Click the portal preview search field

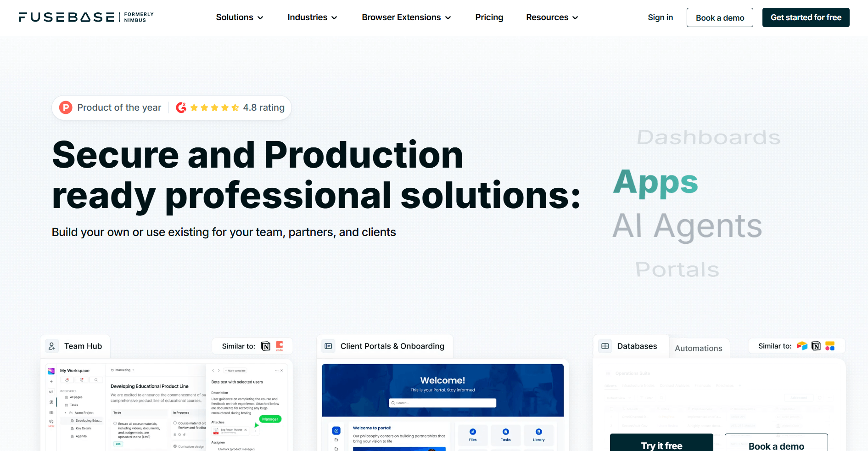[442, 403]
